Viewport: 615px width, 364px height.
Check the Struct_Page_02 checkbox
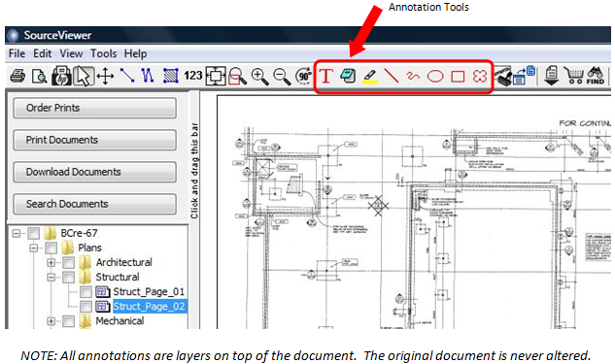(x=85, y=307)
